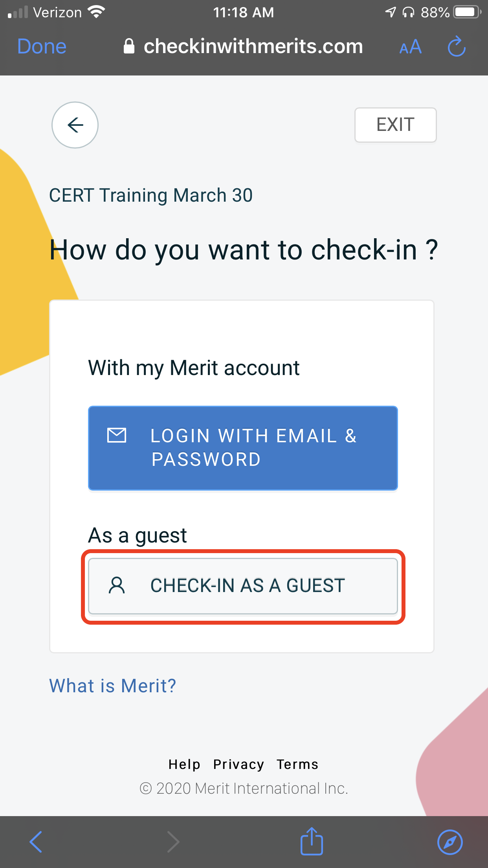Tap the battery indicator in status bar
The width and height of the screenshot is (488, 868).
click(x=467, y=13)
